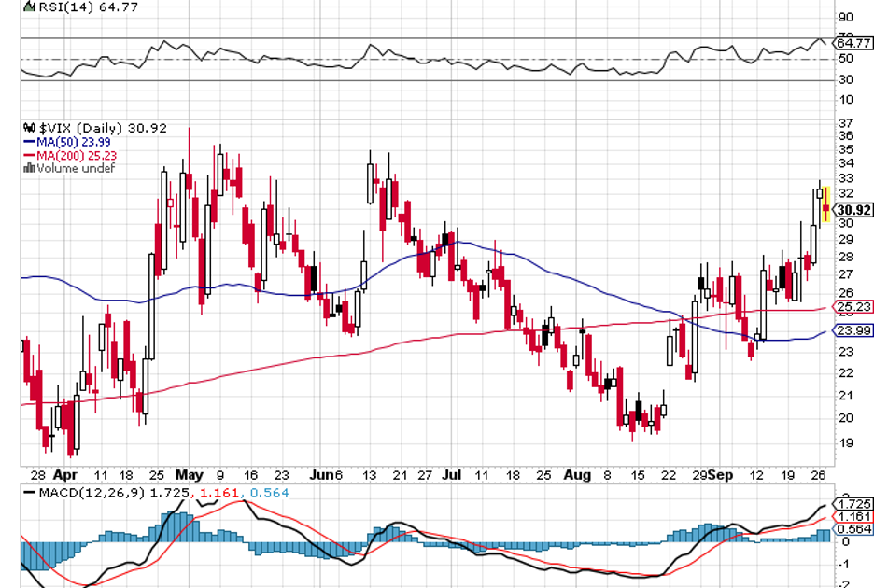Click the 25.23 MA(200) axis value tag
The height and width of the screenshot is (588, 874).
click(853, 306)
